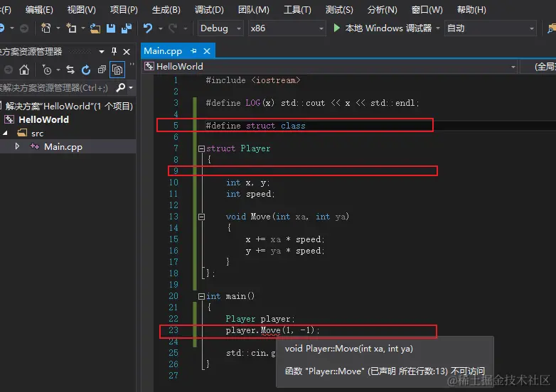The height and width of the screenshot is (392, 556).
Task: Open the Solution Explorer window options dropdown
Action: click(x=102, y=52)
